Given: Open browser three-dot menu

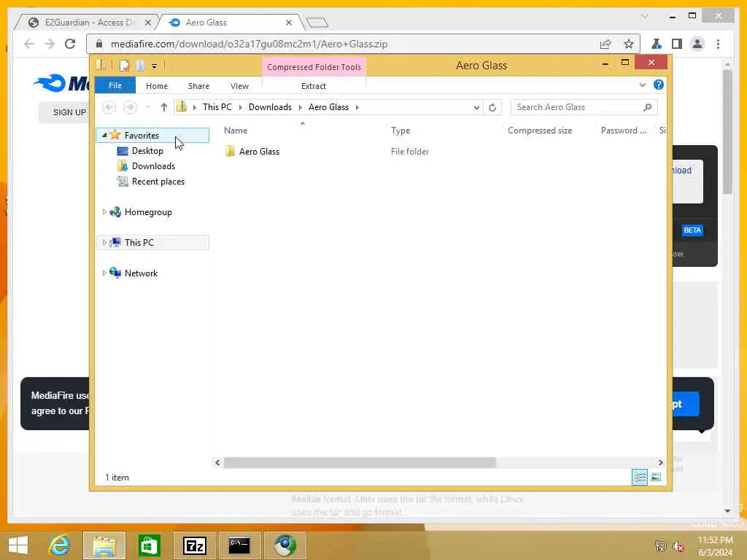Looking at the screenshot, I should point(719,44).
